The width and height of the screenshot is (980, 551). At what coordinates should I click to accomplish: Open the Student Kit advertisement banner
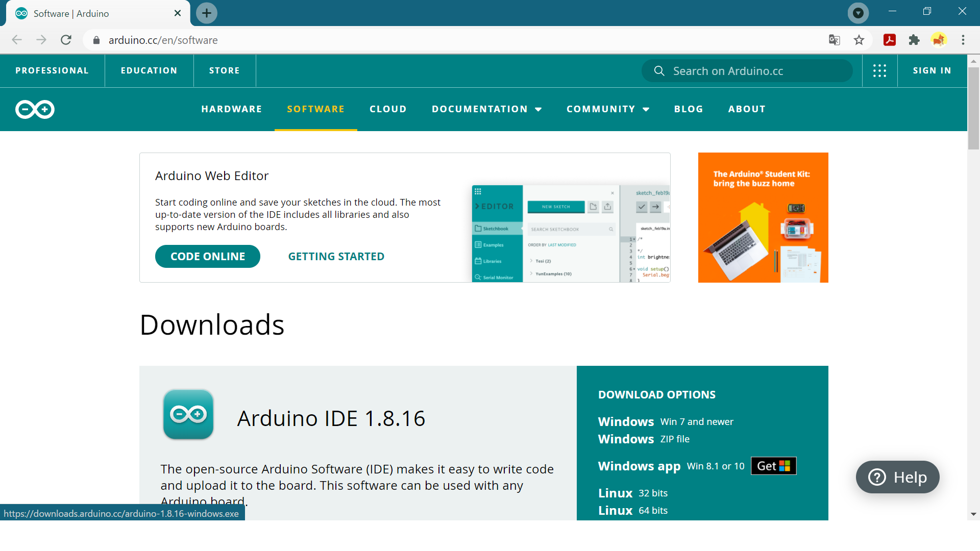[x=763, y=217]
